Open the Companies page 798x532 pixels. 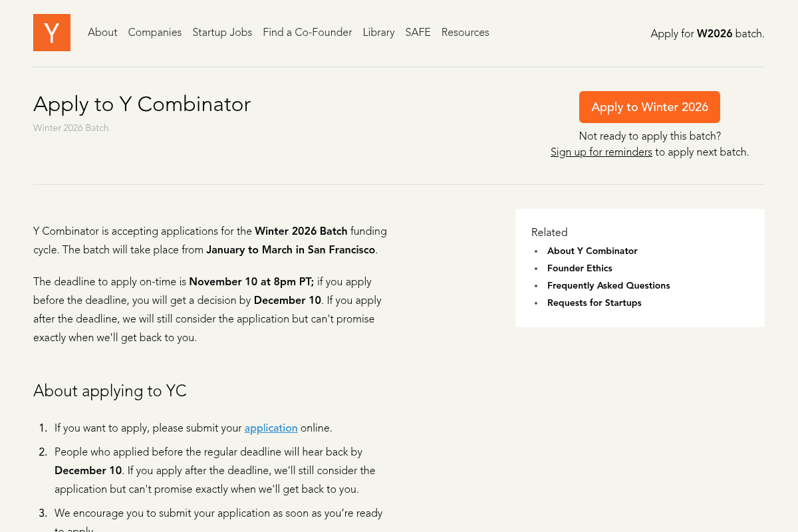click(x=154, y=32)
